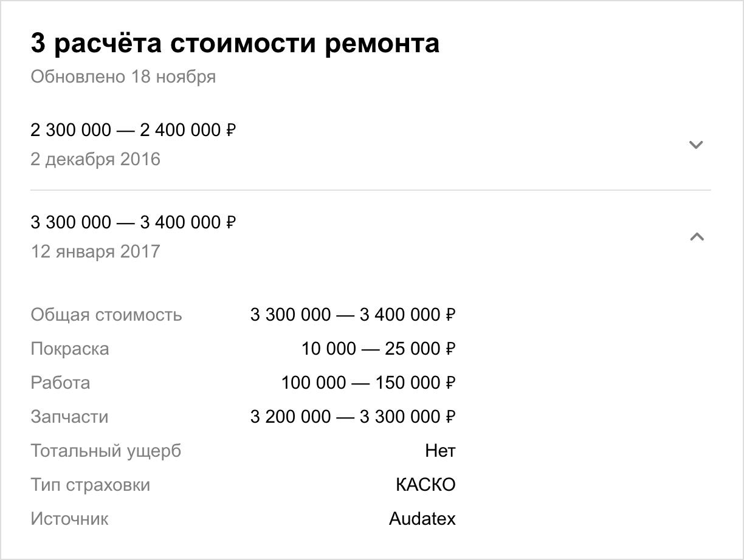
Task: Click the Обновлено 18 ноября label
Action: (x=123, y=77)
